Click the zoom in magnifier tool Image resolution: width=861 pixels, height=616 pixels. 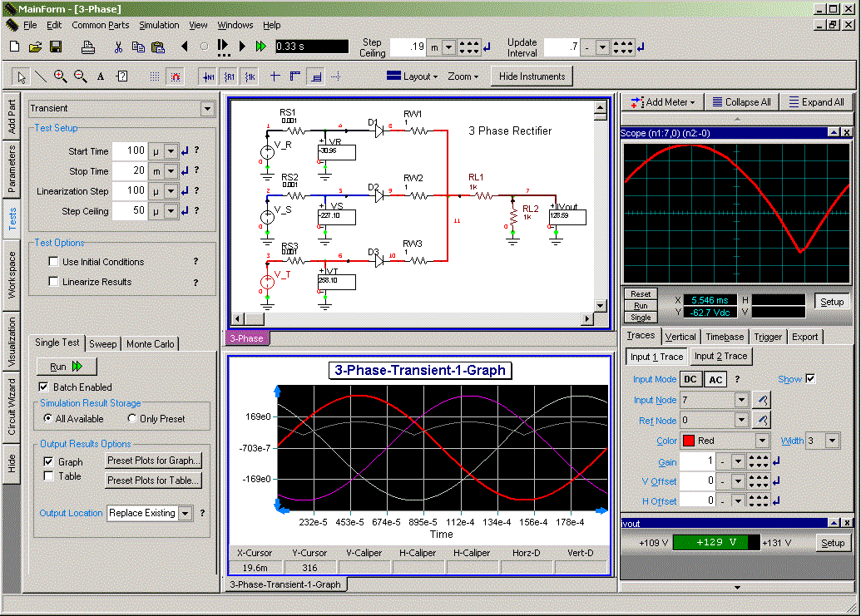[x=60, y=76]
